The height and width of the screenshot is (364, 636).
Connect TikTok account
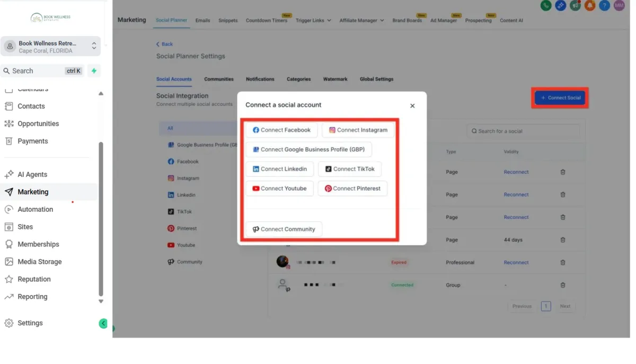tap(350, 169)
